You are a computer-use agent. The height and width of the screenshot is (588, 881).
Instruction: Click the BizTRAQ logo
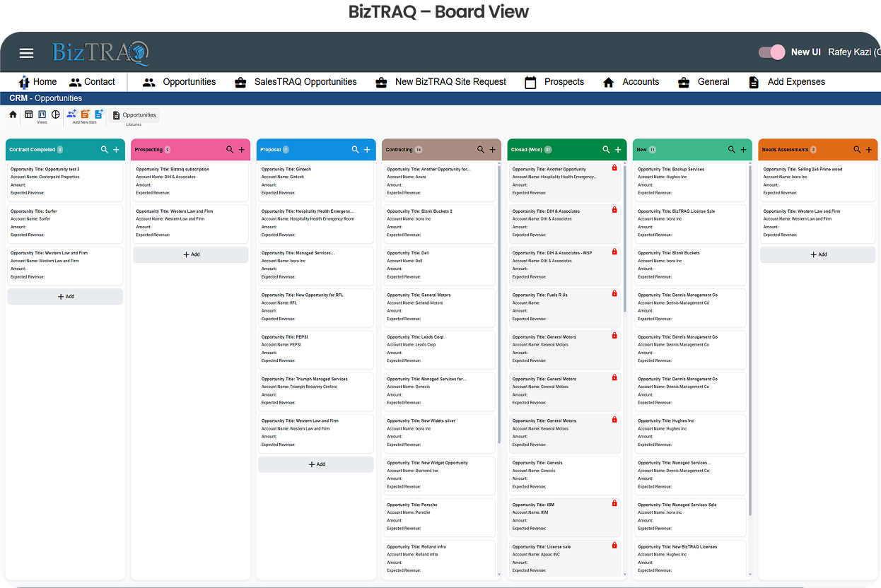100,53
